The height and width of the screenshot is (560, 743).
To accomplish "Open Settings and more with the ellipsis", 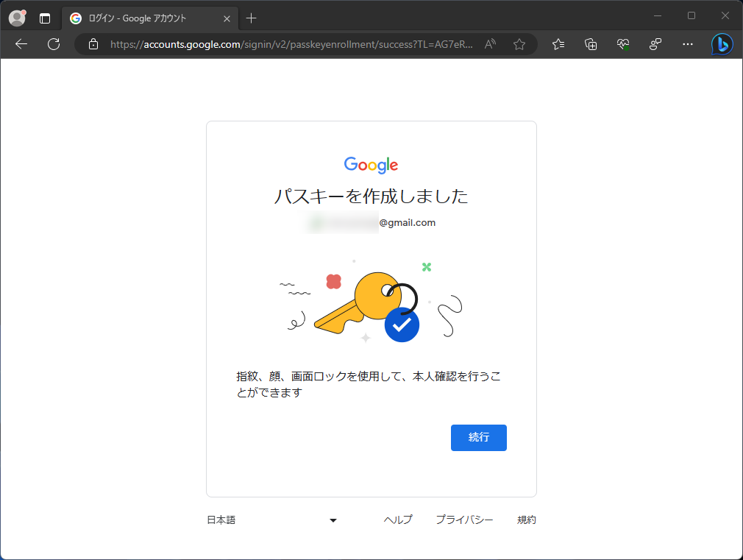I will tap(687, 44).
